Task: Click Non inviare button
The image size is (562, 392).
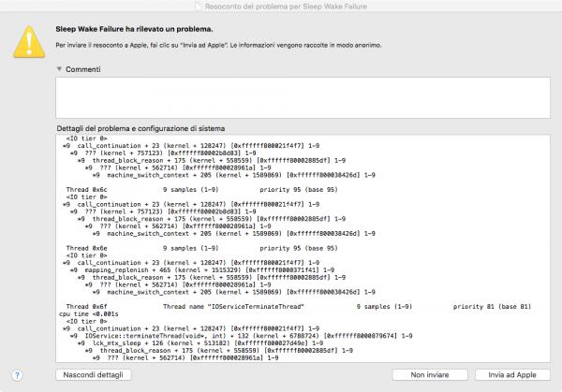Action: tap(430, 375)
